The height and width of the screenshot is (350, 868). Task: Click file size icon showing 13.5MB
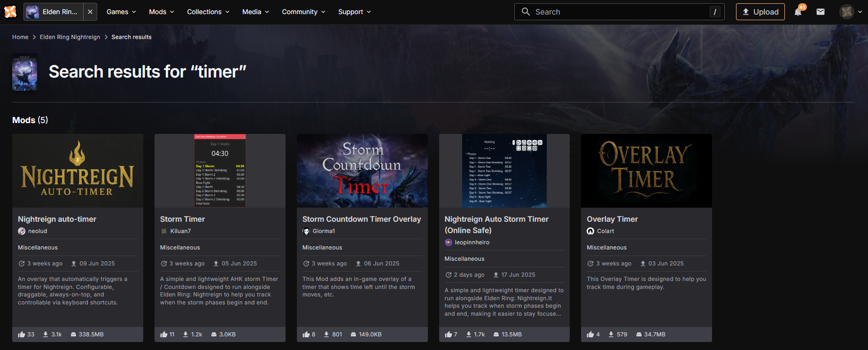(496, 334)
